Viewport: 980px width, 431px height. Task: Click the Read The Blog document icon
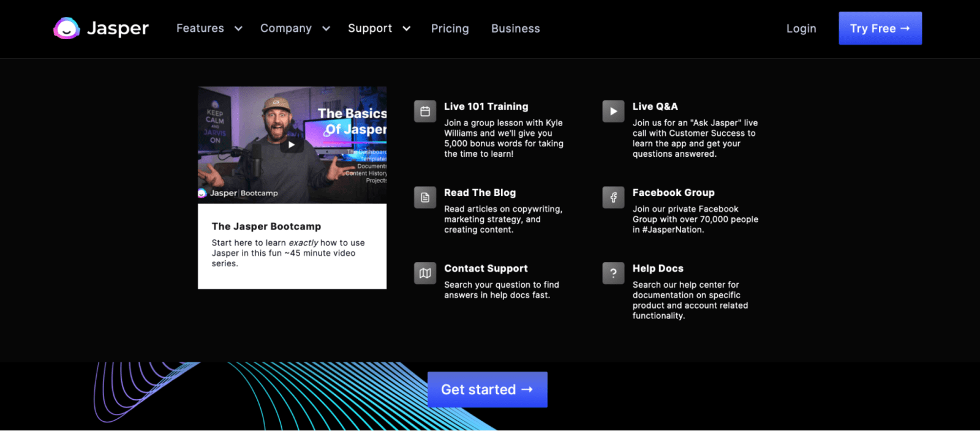pyautogui.click(x=425, y=198)
